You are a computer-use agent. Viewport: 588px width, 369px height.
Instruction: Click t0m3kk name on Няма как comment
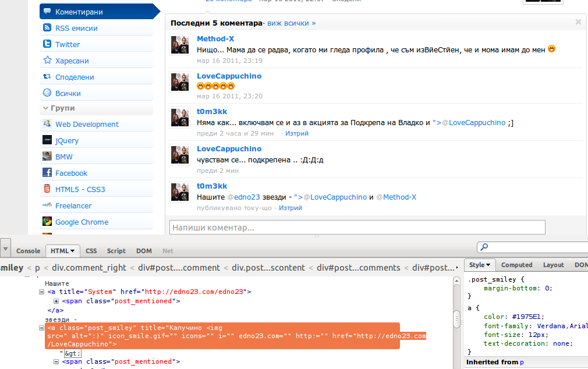212,111
